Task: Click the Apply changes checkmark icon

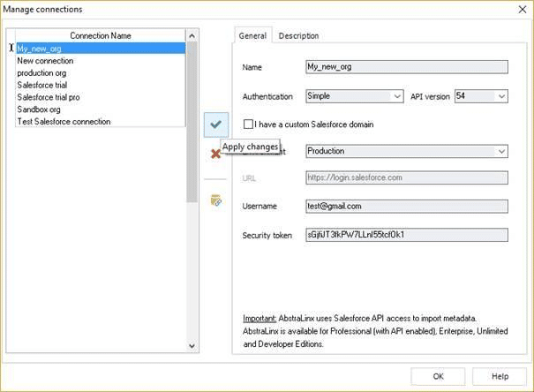Action: pos(215,124)
